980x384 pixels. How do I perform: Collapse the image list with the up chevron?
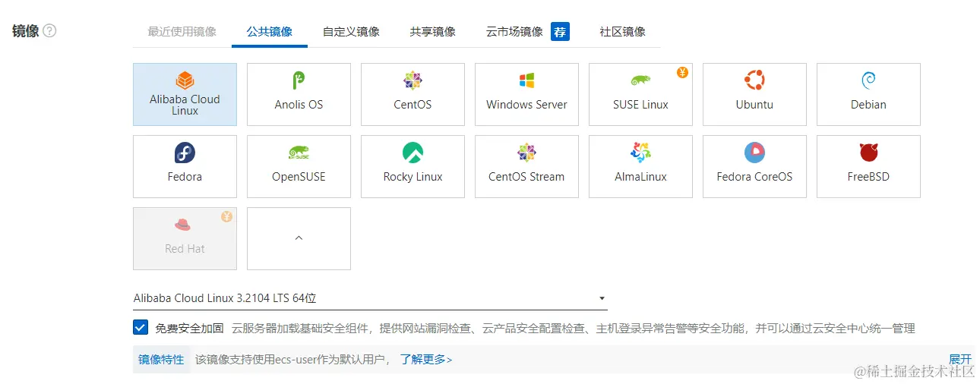299,238
